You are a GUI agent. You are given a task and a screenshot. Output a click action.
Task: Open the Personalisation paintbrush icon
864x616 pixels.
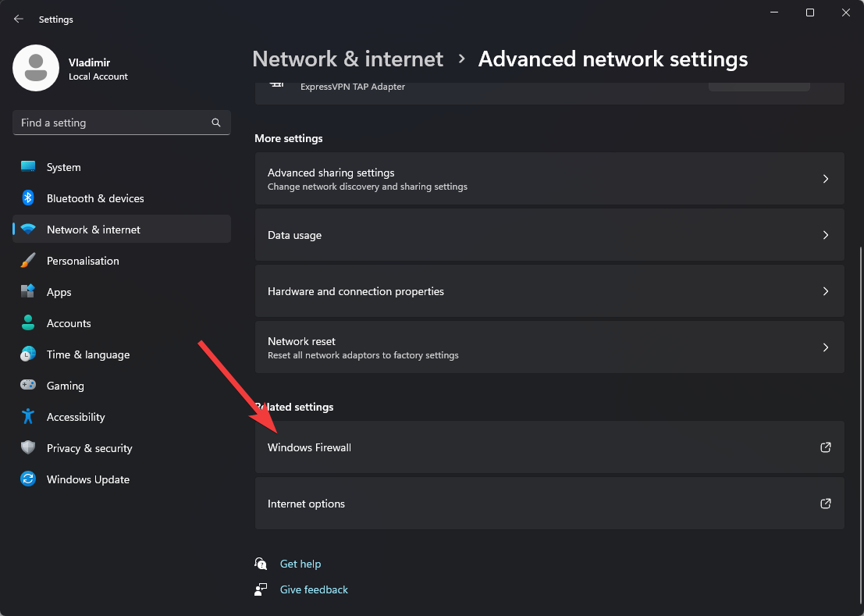(28, 261)
